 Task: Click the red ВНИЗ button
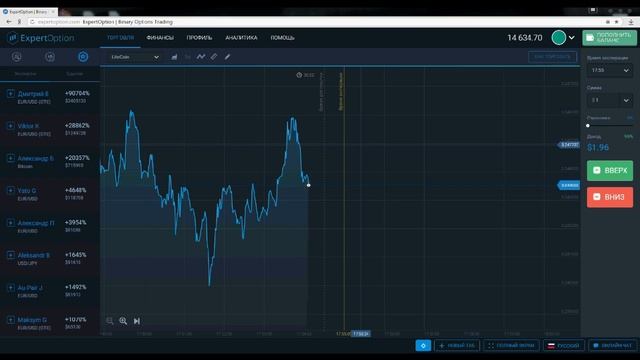[x=610, y=197]
